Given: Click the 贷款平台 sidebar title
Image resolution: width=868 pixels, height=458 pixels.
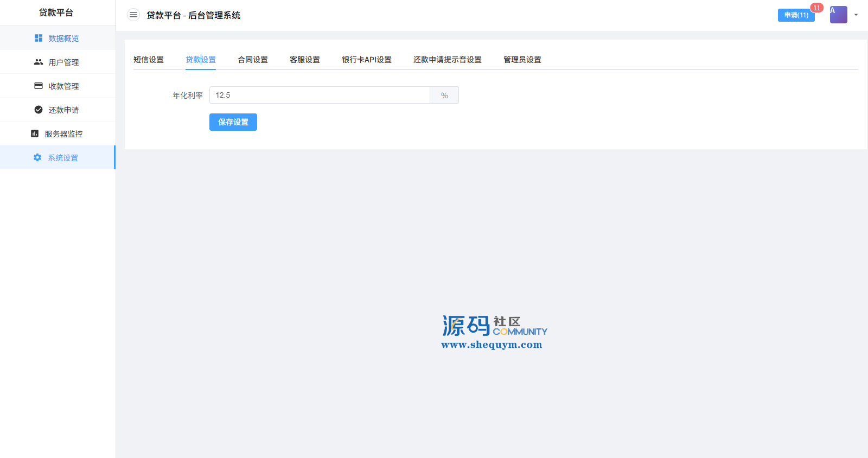Looking at the screenshot, I should (56, 12).
